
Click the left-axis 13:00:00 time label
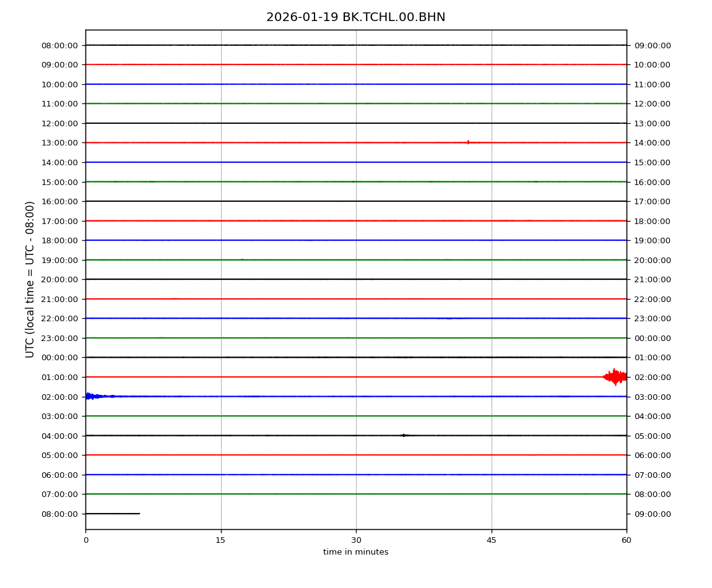[59, 142]
